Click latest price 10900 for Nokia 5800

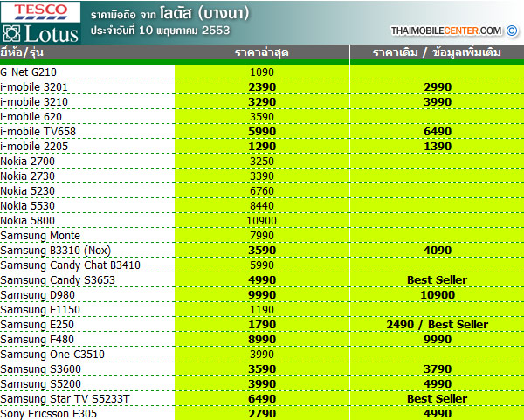point(262,221)
